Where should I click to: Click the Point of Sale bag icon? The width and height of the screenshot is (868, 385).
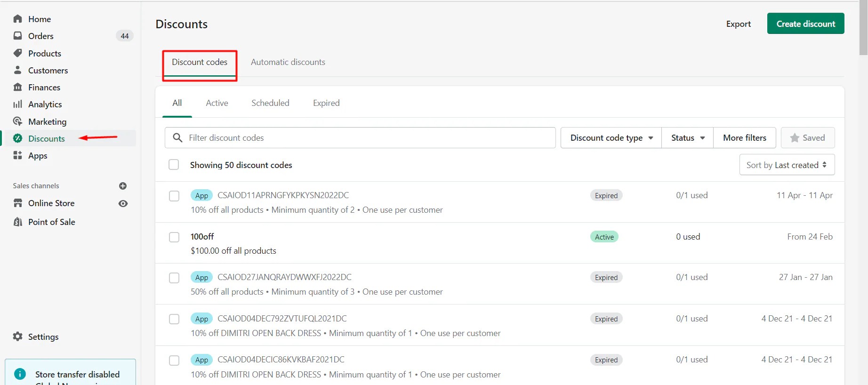click(x=18, y=222)
